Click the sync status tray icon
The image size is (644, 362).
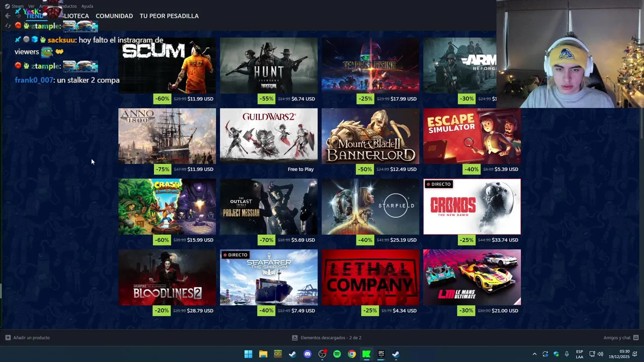545,354
